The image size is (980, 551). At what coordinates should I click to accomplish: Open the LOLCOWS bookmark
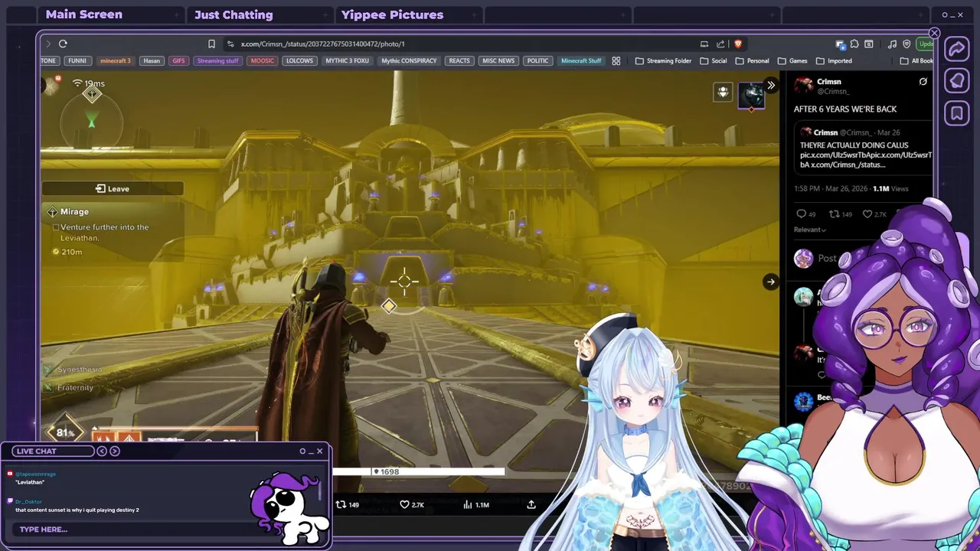click(299, 61)
